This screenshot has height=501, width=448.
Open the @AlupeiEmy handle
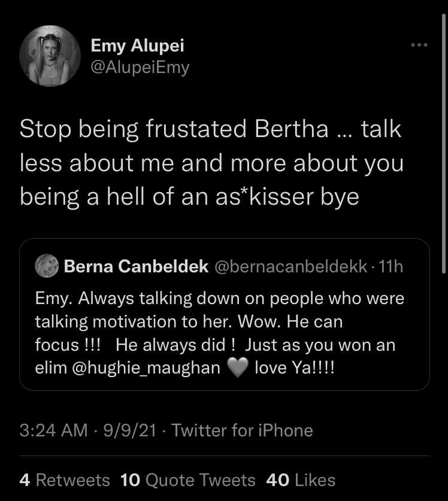[140, 68]
